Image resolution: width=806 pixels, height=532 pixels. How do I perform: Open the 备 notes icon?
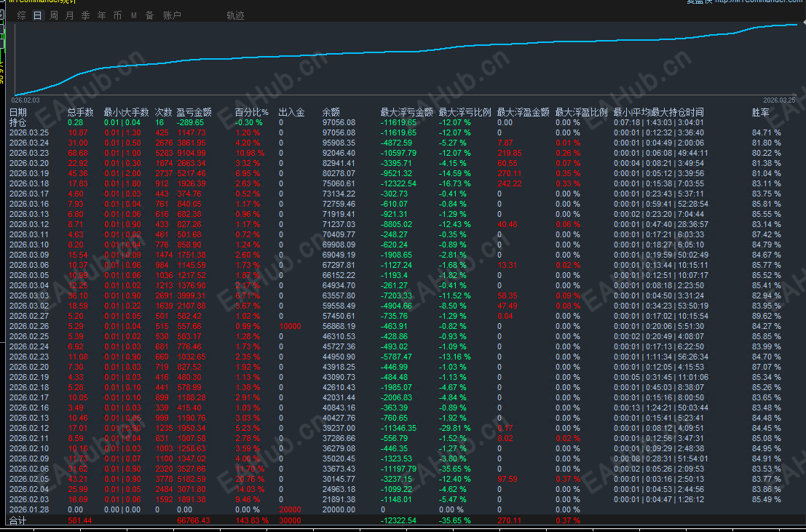pyautogui.click(x=149, y=15)
